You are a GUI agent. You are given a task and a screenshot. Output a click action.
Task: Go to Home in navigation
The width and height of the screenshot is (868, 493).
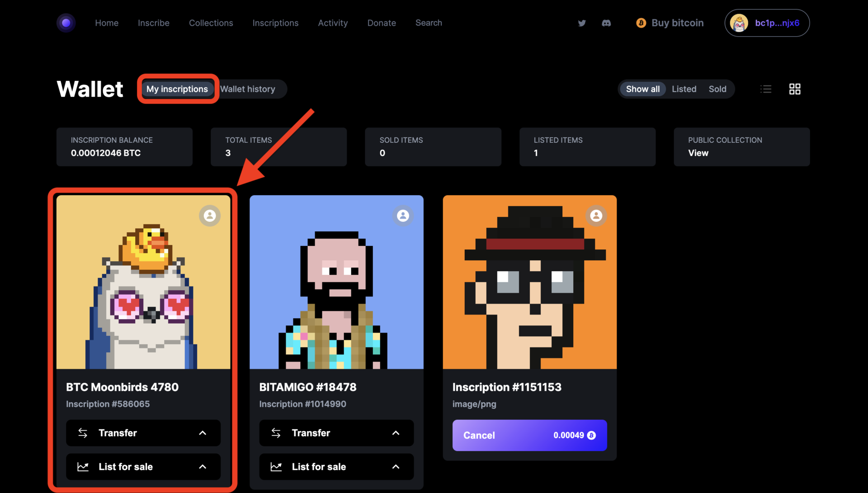click(x=107, y=23)
